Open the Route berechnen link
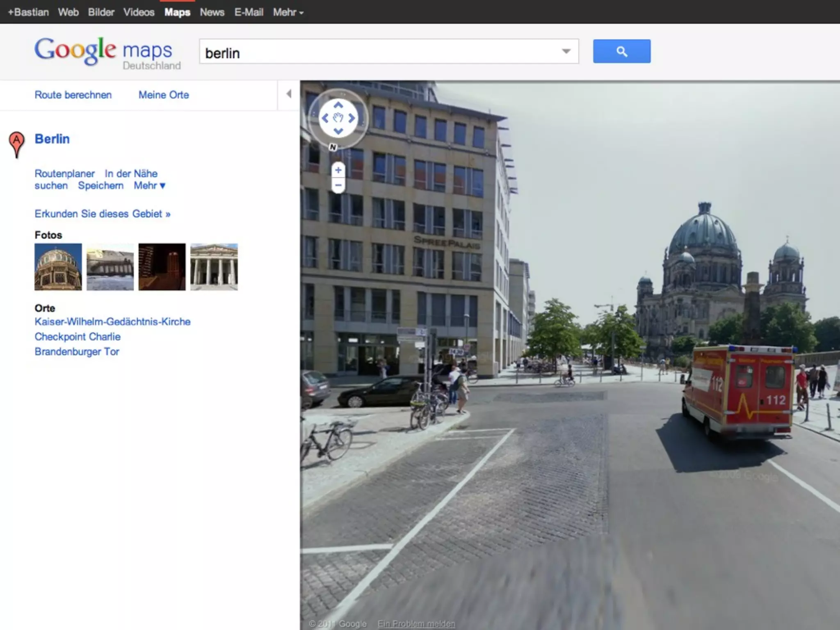This screenshot has width=840, height=630. tap(73, 95)
